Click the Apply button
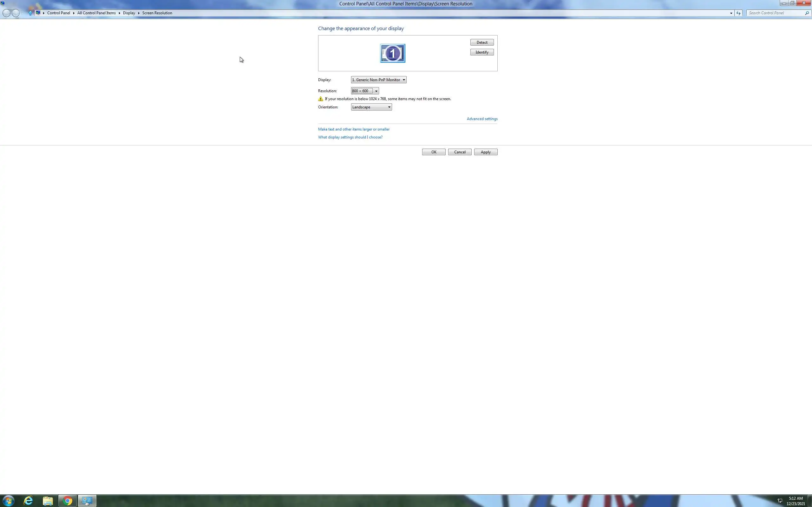Image resolution: width=812 pixels, height=507 pixels. pyautogui.click(x=485, y=152)
